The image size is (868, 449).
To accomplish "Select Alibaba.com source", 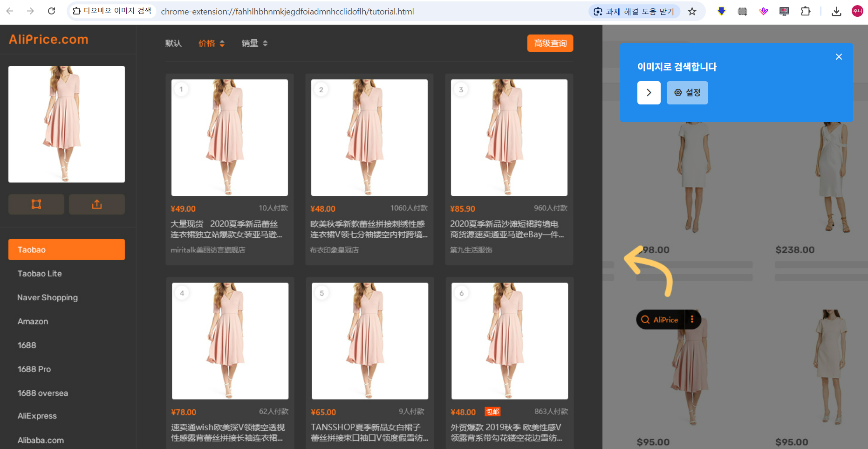I will pyautogui.click(x=41, y=440).
